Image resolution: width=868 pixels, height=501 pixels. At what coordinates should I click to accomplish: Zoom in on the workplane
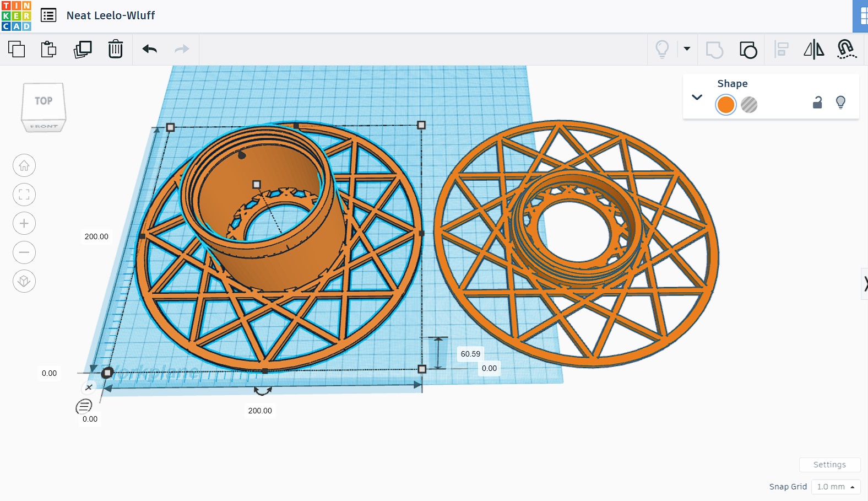pyautogui.click(x=24, y=223)
